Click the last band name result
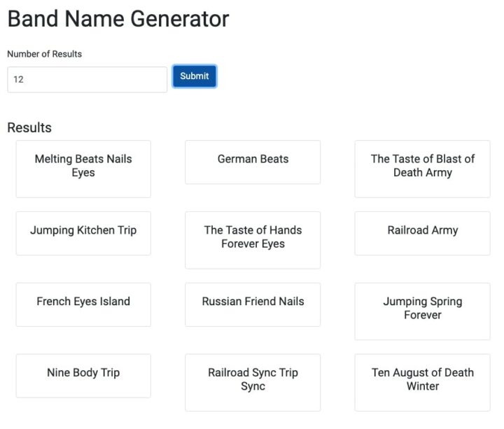This screenshot has height=429, width=504. tap(422, 381)
